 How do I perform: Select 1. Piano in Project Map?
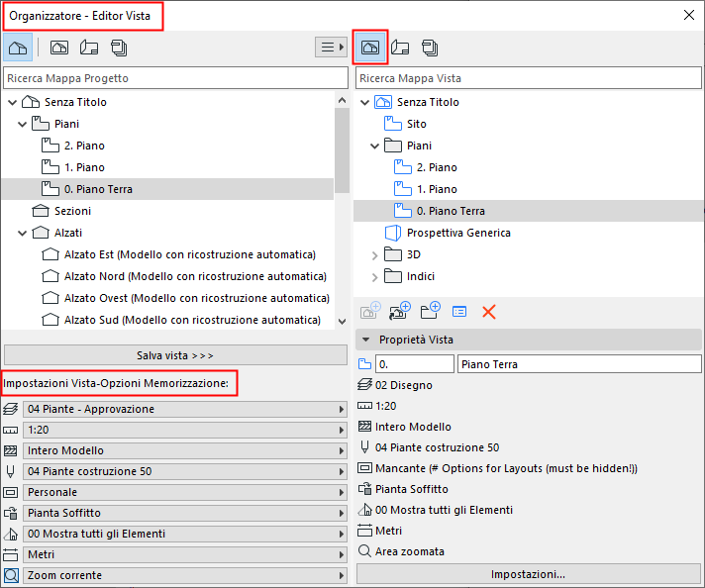[x=84, y=167]
